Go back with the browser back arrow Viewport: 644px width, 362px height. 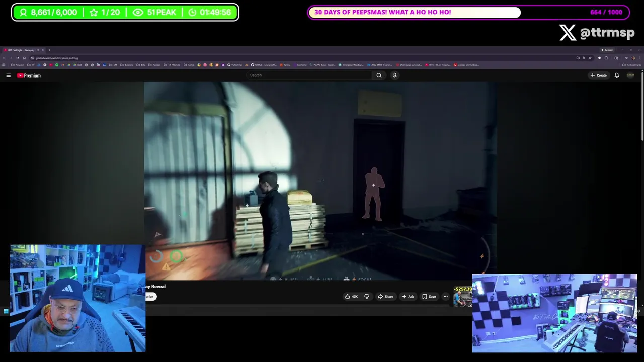[x=4, y=58]
